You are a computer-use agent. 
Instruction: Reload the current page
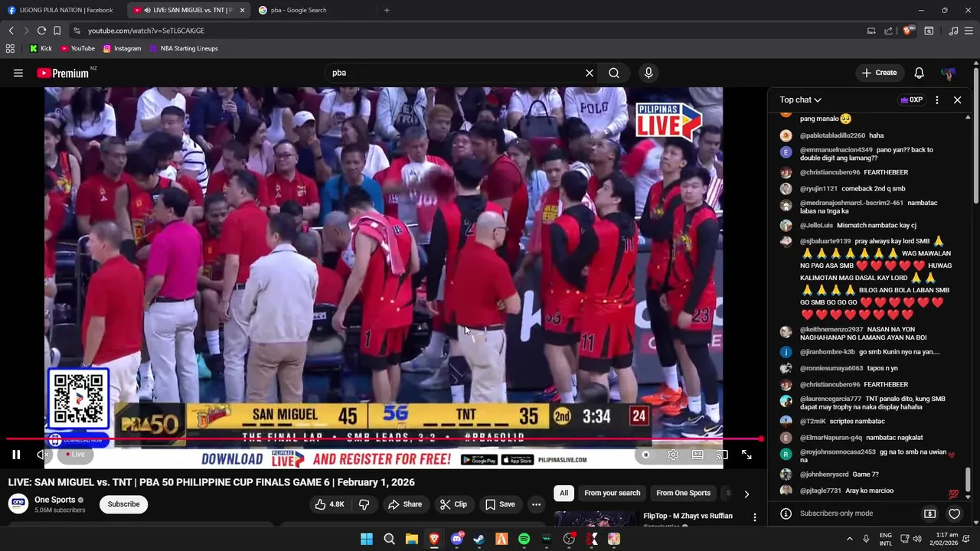coord(41,31)
